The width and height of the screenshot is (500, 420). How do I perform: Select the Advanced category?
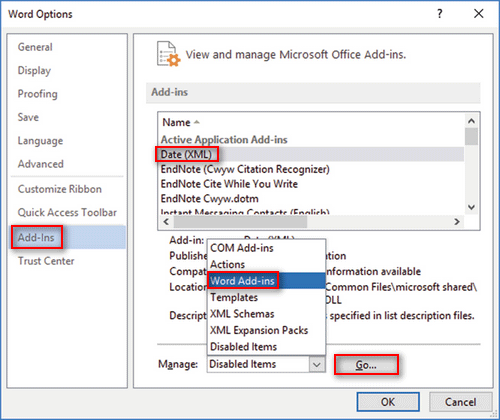coord(41,164)
